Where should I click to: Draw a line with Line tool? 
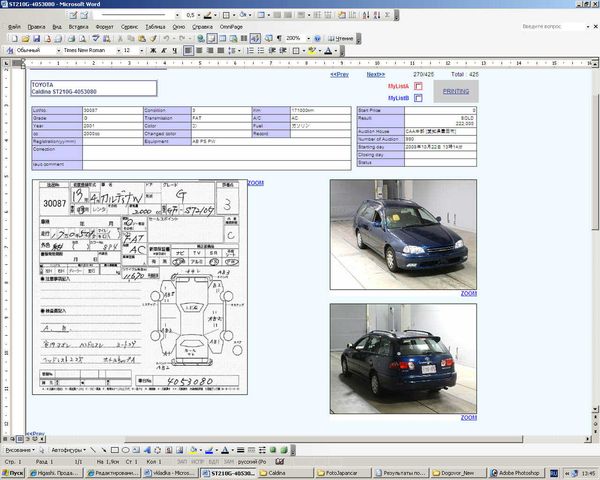tap(93, 450)
